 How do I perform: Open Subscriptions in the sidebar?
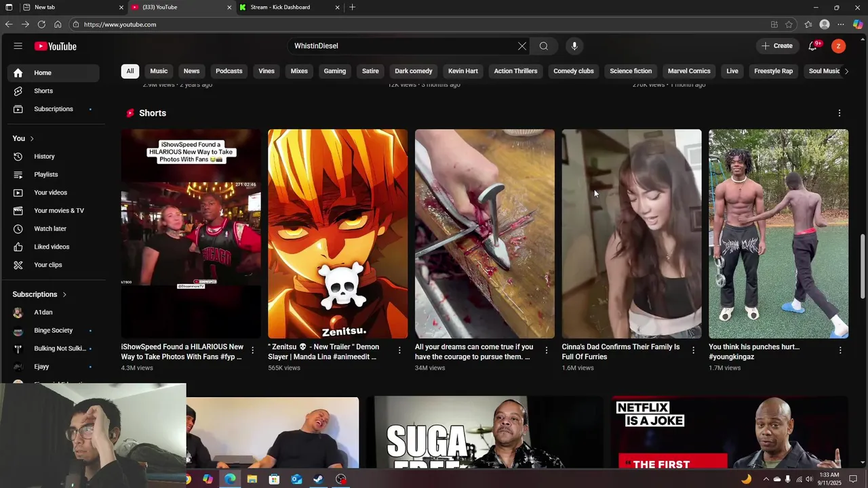(54, 109)
